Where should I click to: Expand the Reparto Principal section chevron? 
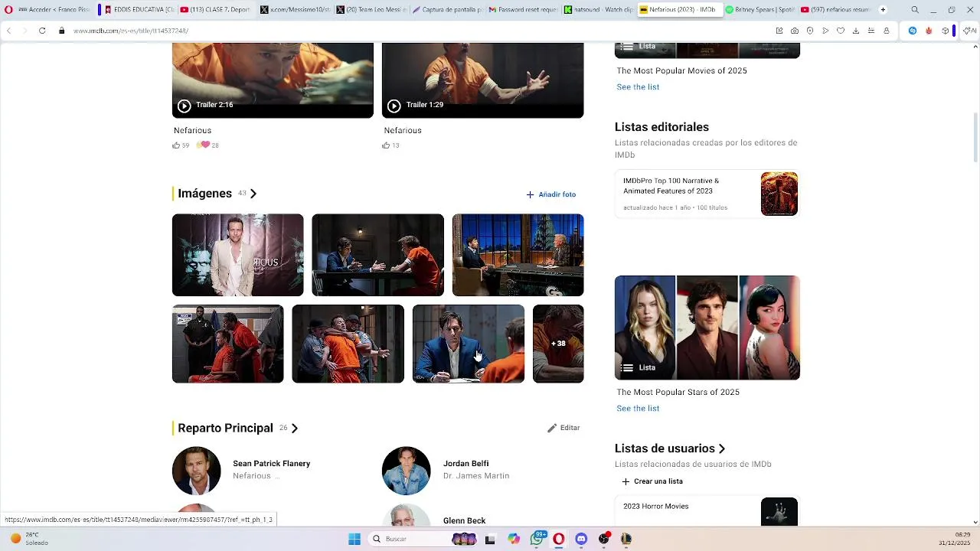tap(295, 429)
